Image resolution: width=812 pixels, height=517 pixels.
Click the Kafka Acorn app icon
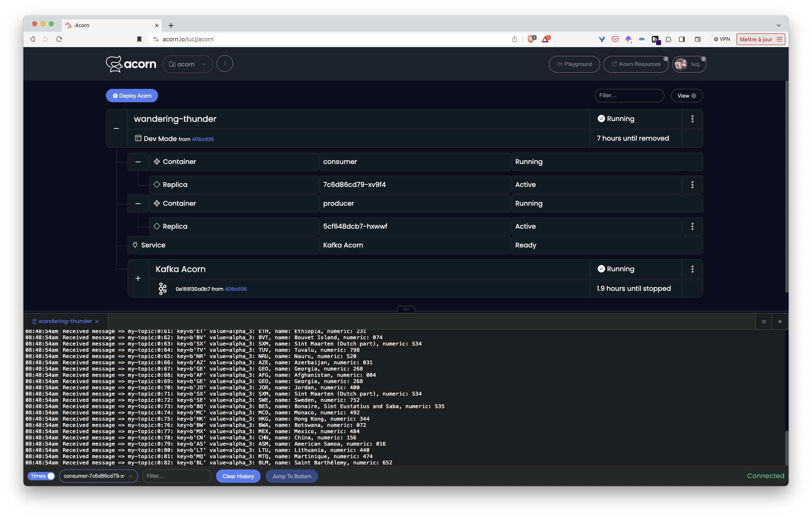[x=163, y=288]
